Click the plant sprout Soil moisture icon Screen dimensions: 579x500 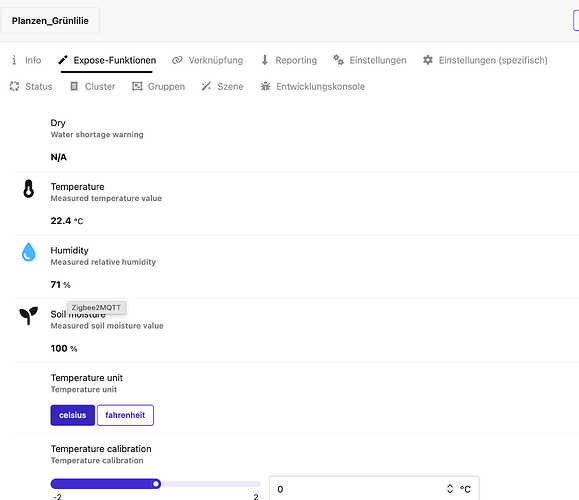(28, 316)
